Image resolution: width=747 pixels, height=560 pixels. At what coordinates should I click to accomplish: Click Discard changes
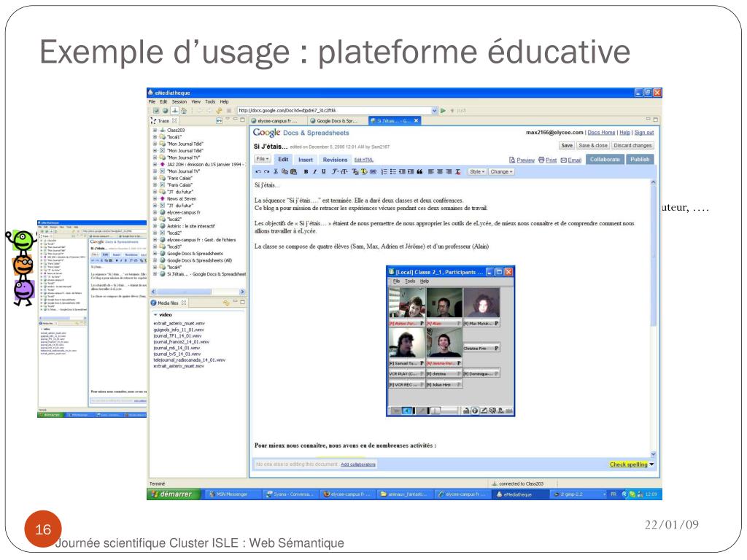point(632,145)
